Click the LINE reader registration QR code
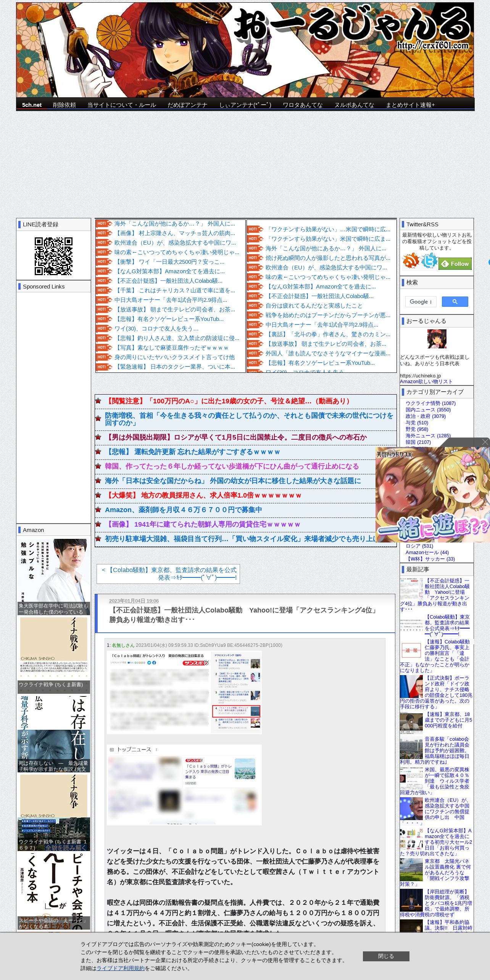The height and width of the screenshot is (980, 490). [x=53, y=256]
